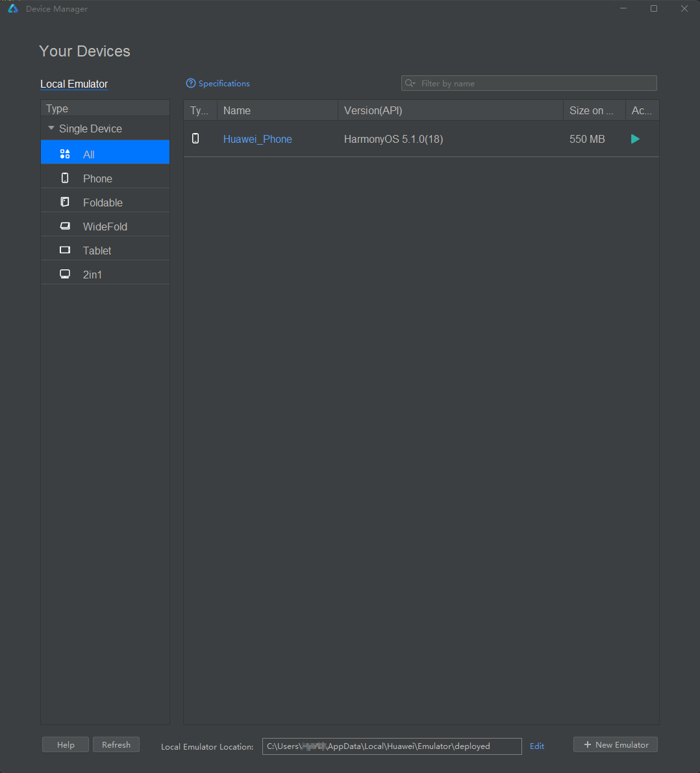Image resolution: width=700 pixels, height=773 pixels.
Task: Click the All devices grid icon
Action: pyautogui.click(x=65, y=154)
